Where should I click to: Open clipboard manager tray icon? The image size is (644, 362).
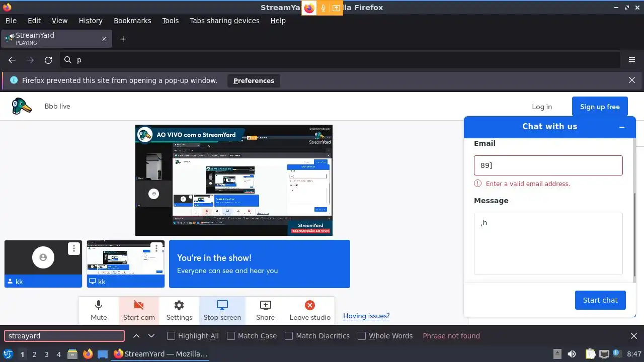point(591,354)
